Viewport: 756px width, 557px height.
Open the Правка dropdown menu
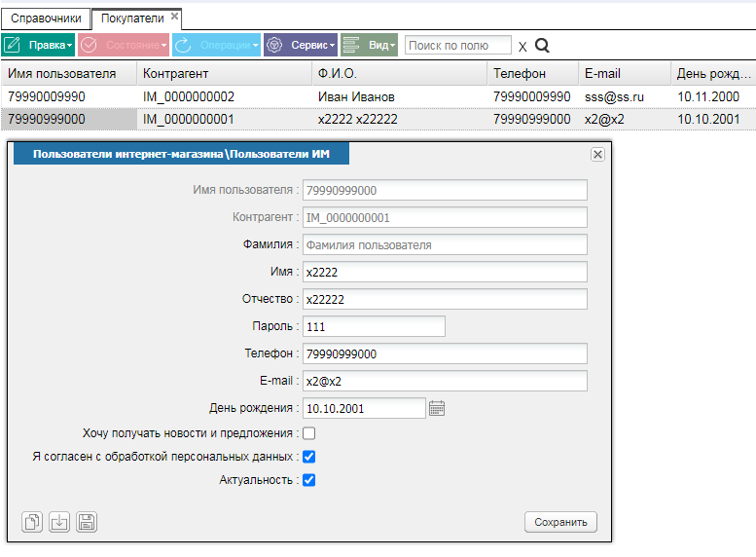click(x=38, y=45)
